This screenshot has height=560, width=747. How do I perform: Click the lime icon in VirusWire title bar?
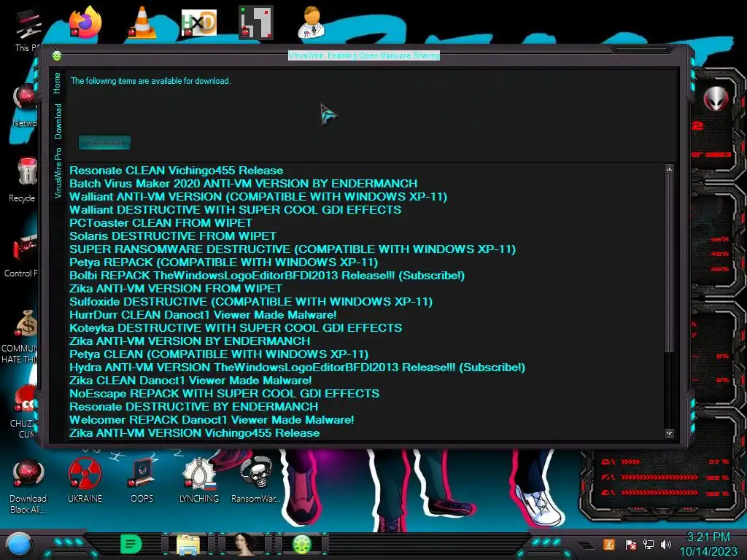[x=57, y=56]
